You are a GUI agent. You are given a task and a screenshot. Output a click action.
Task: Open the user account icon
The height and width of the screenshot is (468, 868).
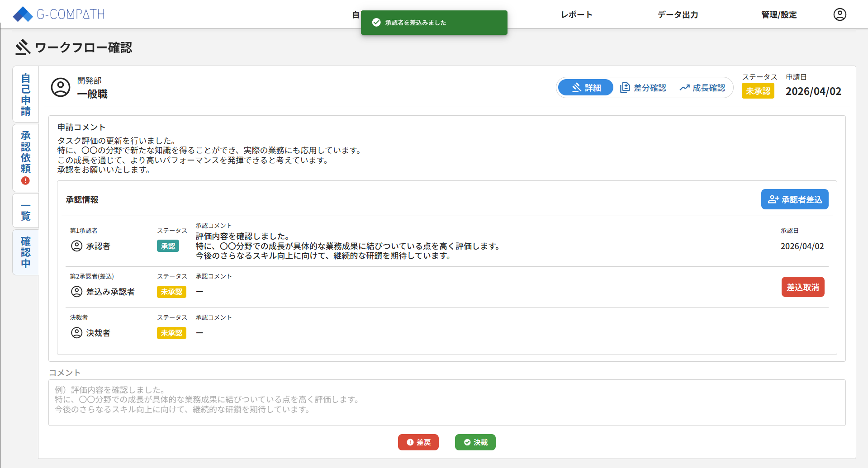coord(840,14)
